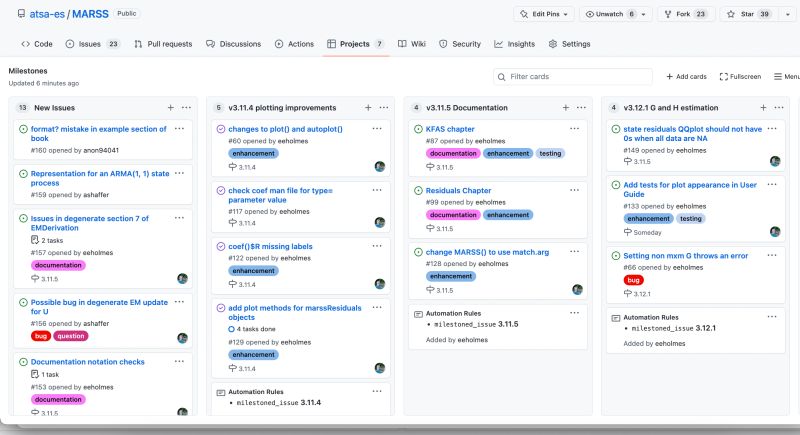Image resolution: width=800 pixels, height=435 pixels.
Task: Open card menu for v3.11.5 Automation Rules
Action: tap(574, 313)
